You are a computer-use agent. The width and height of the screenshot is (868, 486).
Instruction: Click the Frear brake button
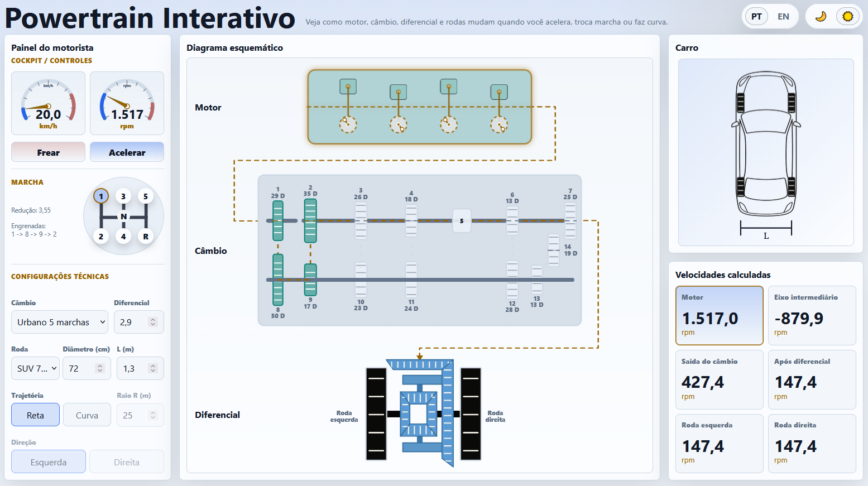(x=48, y=152)
